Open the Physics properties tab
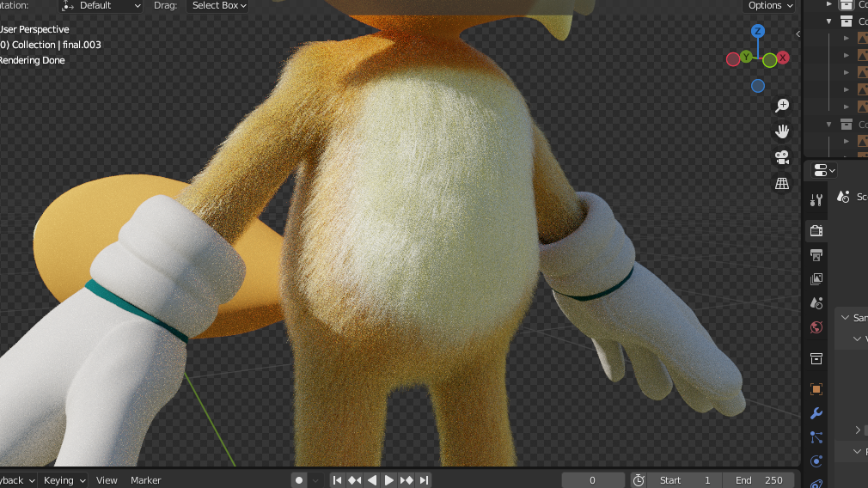 (x=816, y=461)
